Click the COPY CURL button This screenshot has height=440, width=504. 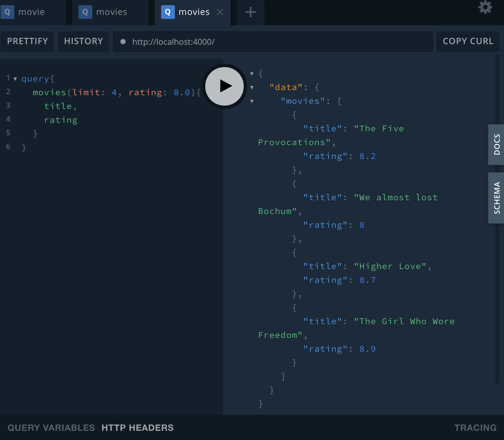tap(468, 41)
